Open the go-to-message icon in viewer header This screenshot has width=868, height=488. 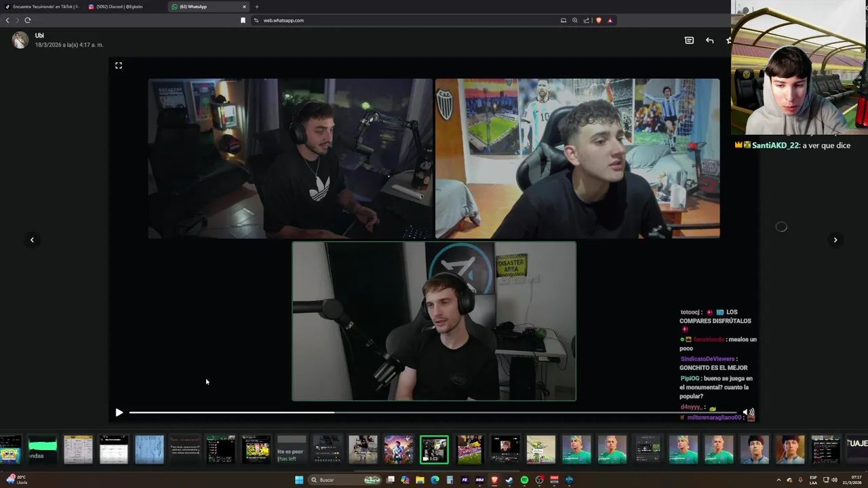tap(689, 41)
